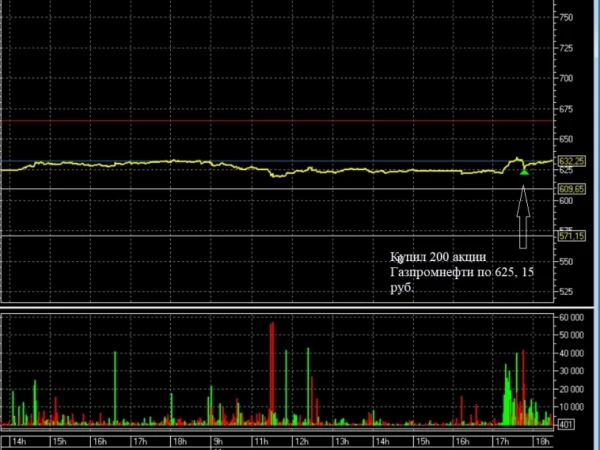Screen dimensions: 600x450
Task: Click the green buy triangle marker on chart
Action: click(524, 172)
